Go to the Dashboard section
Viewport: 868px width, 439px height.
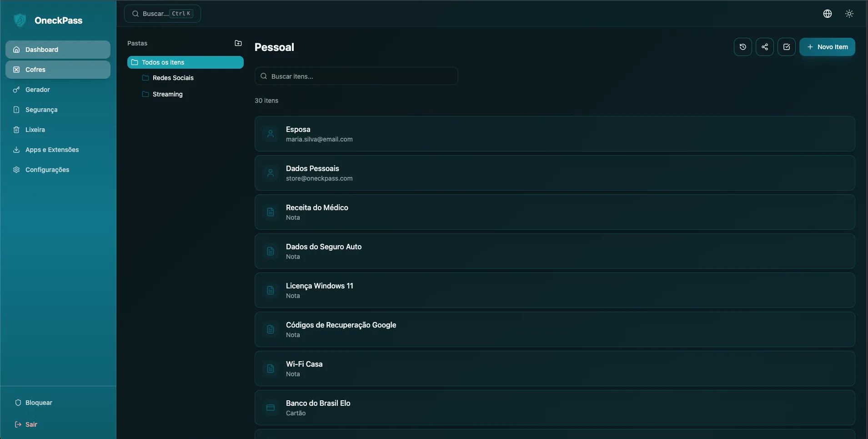42,49
